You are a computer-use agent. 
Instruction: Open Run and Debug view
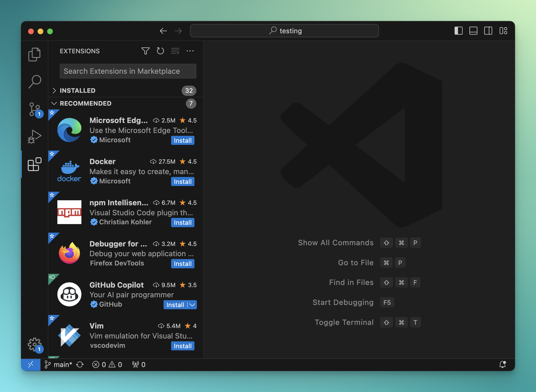point(35,137)
